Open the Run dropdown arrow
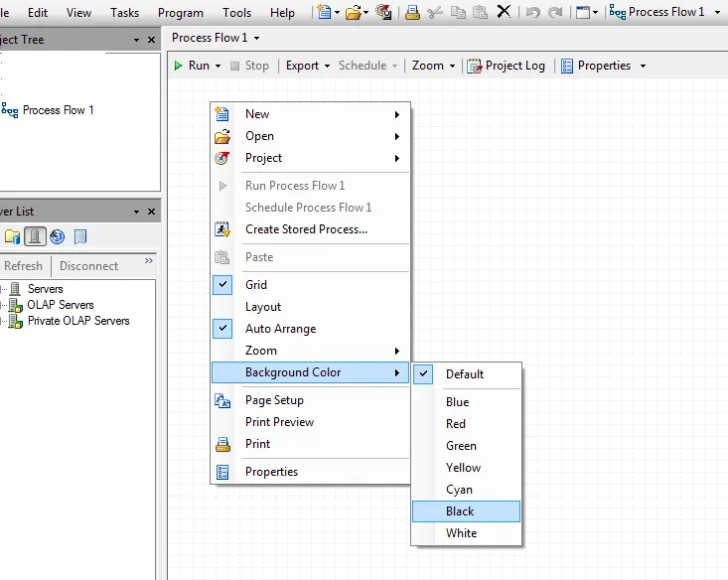The width and height of the screenshot is (728, 580). click(x=218, y=66)
